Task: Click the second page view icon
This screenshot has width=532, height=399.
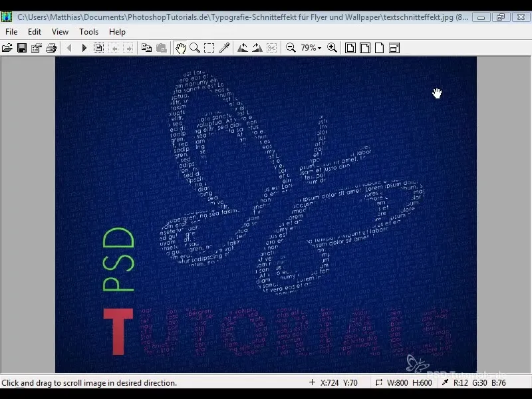Action: tap(365, 48)
